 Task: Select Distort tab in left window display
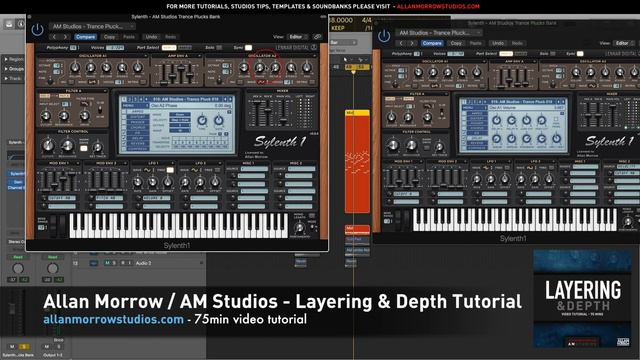138,117
